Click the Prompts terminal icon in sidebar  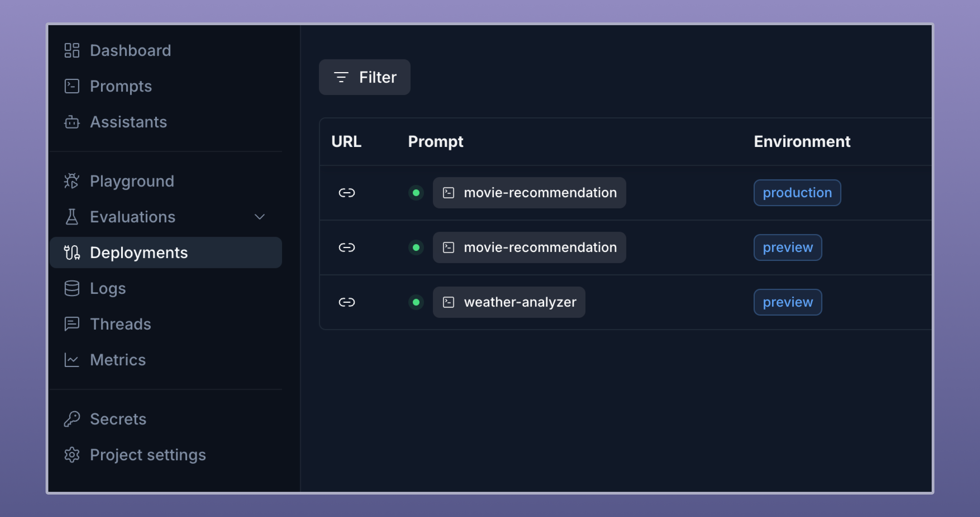click(x=71, y=86)
